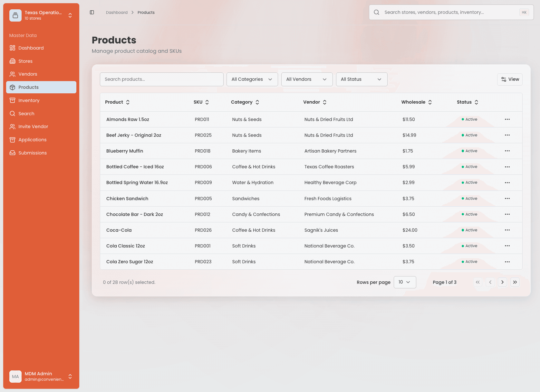The width and height of the screenshot is (540, 392).
Task: Open row actions for Beef Jerky
Action: tap(507, 135)
